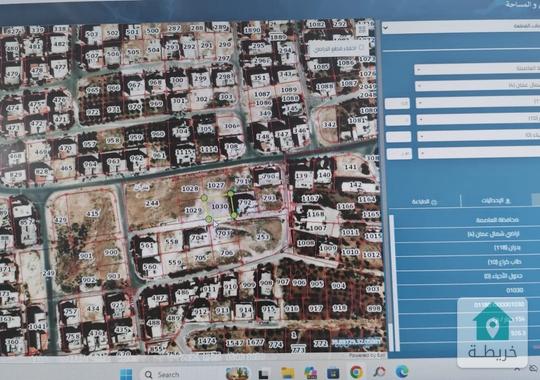Click parcel 792 on the map
The width and height of the screenshot is (540, 380).
point(245,203)
